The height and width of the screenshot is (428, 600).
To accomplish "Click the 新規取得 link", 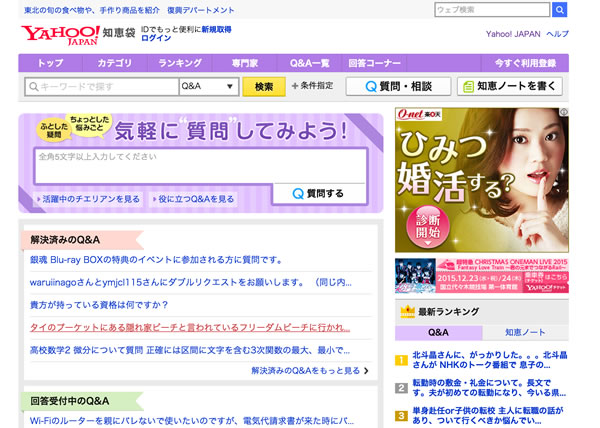I will click(x=217, y=29).
